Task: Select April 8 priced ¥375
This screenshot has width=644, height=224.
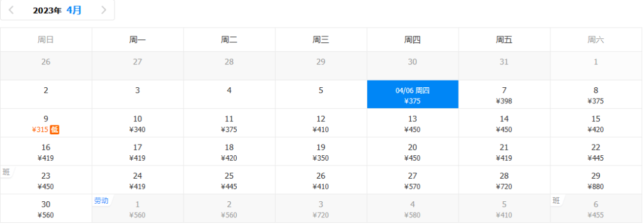Action: point(596,94)
